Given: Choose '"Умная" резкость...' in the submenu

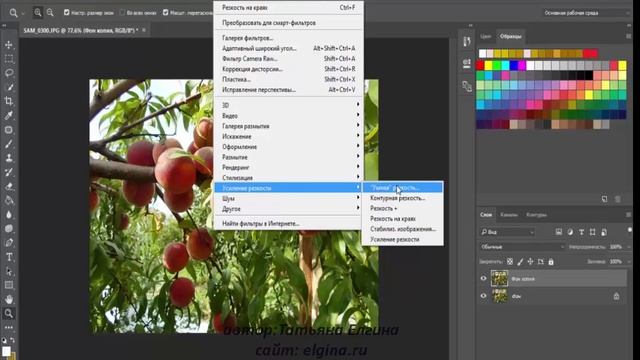Looking at the screenshot, I should [x=402, y=188].
